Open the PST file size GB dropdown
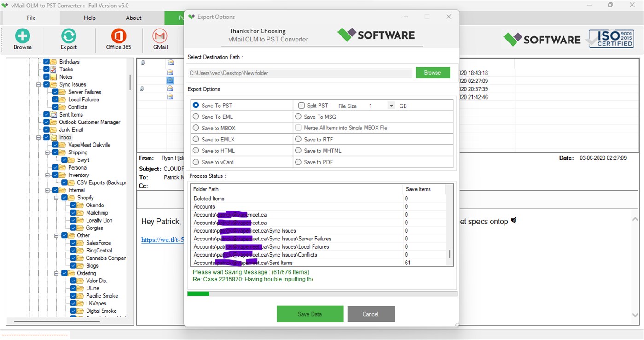This screenshot has width=644, height=340. click(391, 106)
